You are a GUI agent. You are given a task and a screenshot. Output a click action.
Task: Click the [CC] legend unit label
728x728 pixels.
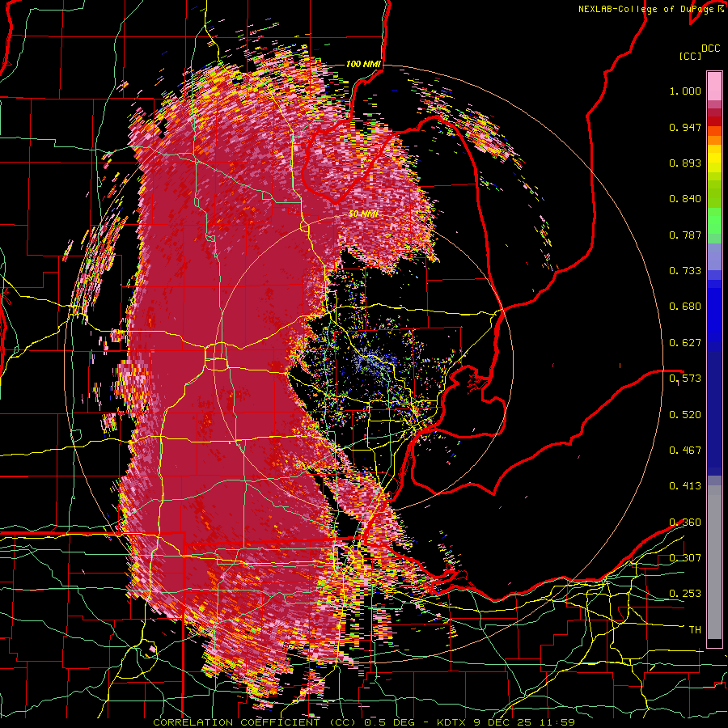coord(690,56)
